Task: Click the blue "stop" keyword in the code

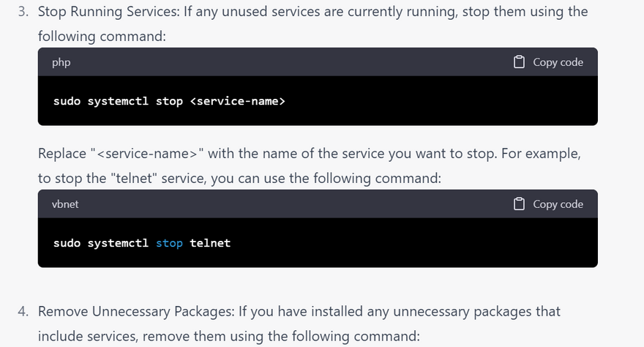Action: [169, 243]
